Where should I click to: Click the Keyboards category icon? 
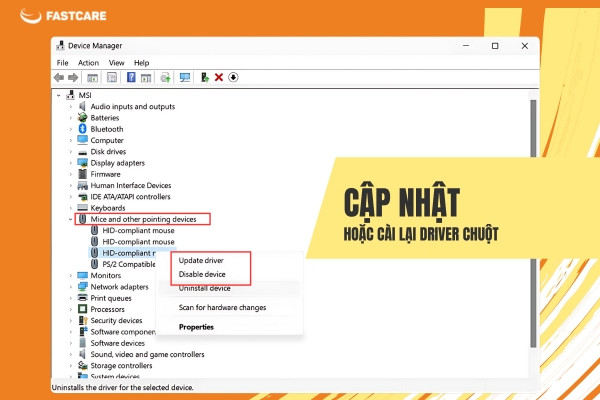82,207
